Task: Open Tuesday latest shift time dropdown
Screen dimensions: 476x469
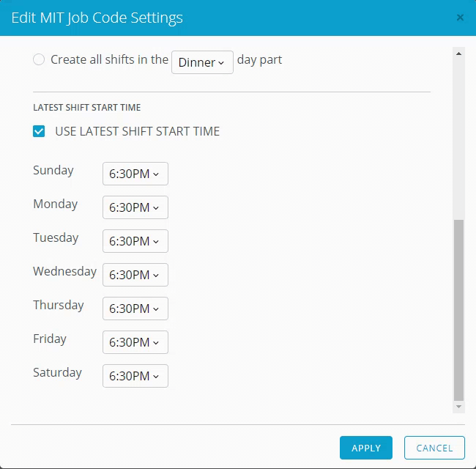Action: [x=135, y=241]
